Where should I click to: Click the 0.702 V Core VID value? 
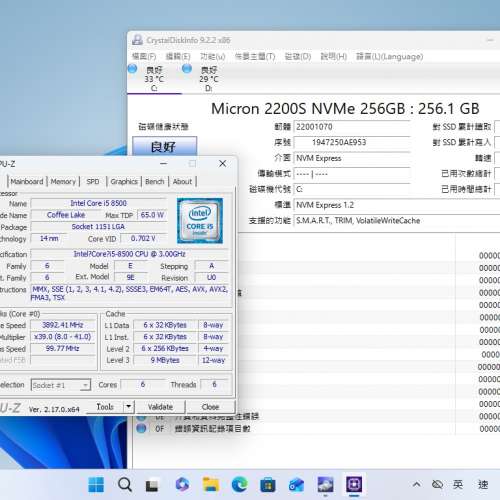[x=143, y=239]
